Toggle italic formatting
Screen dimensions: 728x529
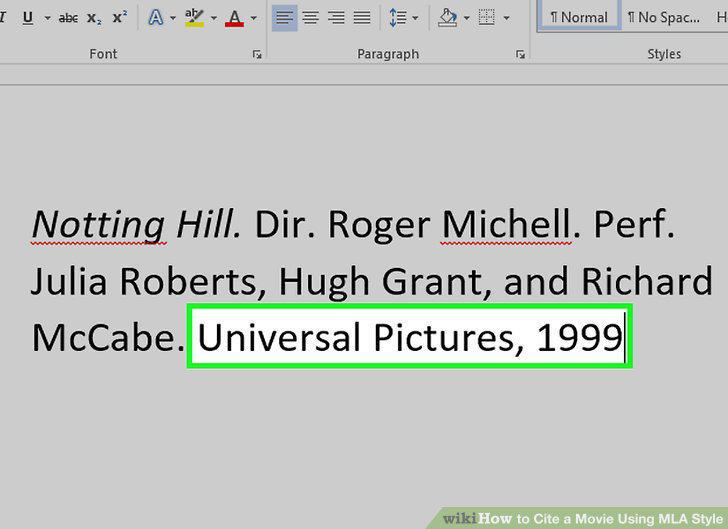(x=3, y=18)
